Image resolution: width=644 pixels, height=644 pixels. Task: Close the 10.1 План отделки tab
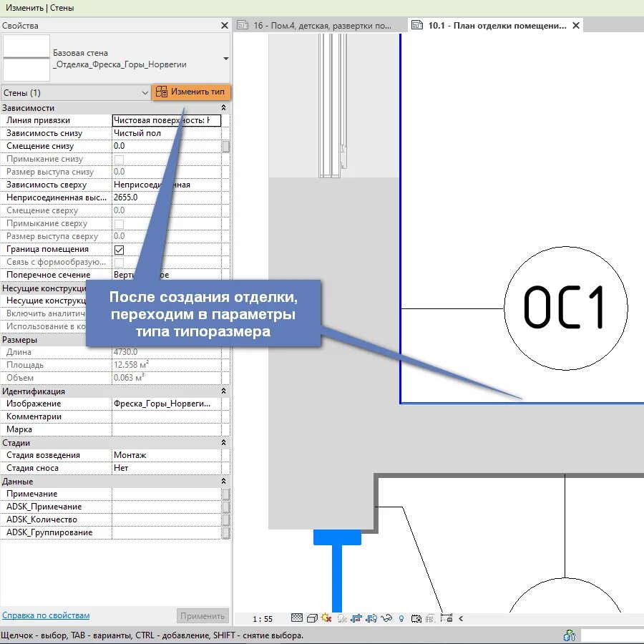(576, 26)
